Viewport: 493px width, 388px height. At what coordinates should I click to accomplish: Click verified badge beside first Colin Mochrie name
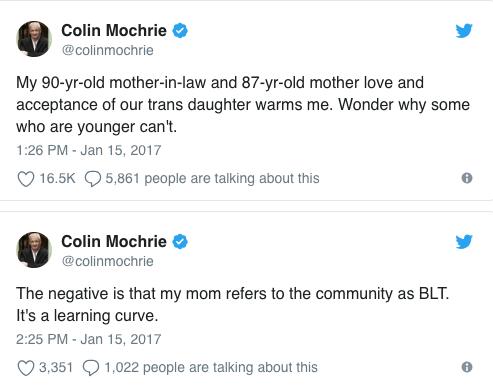180,31
